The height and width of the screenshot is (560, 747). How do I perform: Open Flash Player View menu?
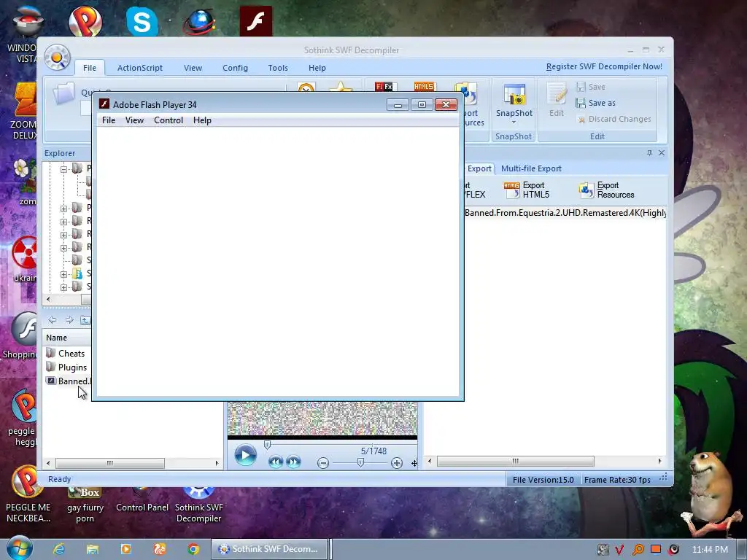134,120
